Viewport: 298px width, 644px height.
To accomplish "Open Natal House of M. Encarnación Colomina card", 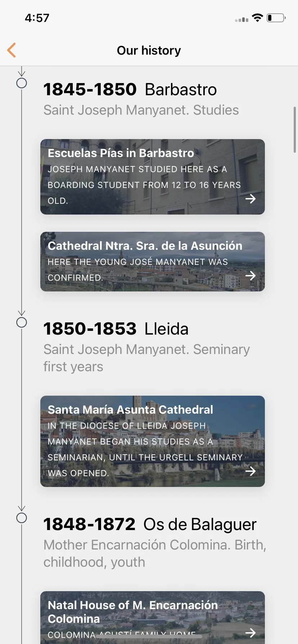I will [153, 617].
